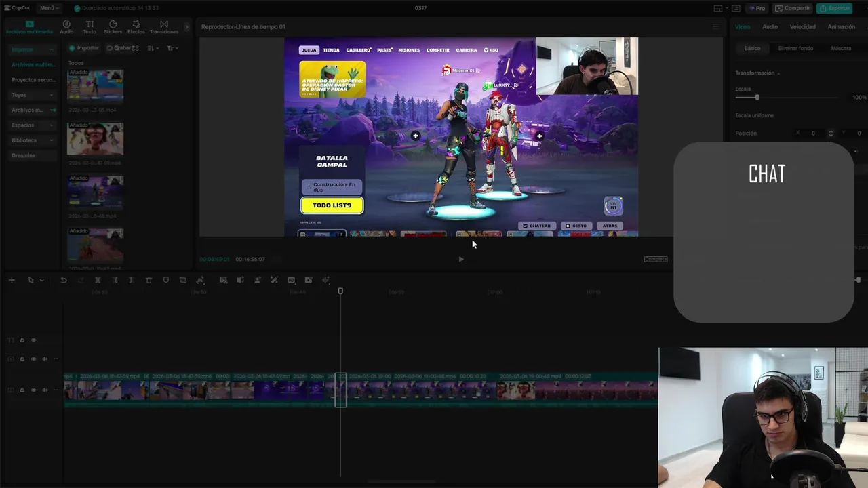Open the Audio library tab
Viewport: 868px width, 488px height.
click(x=66, y=27)
